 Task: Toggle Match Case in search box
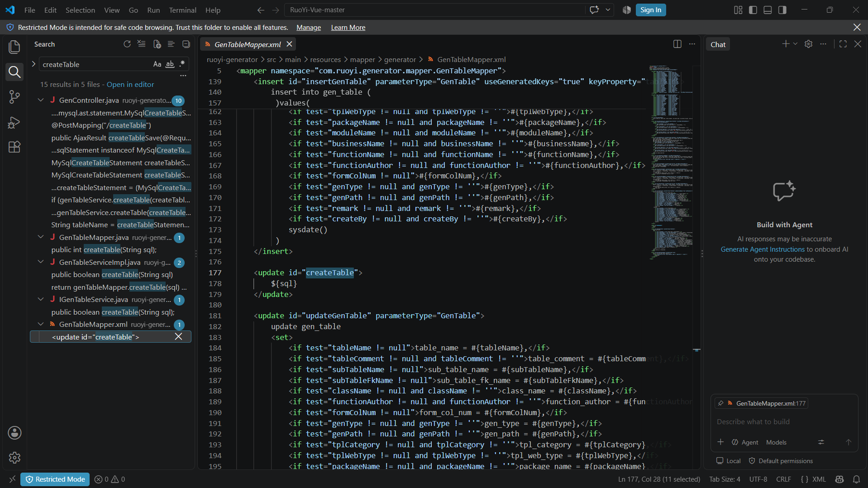coord(157,64)
